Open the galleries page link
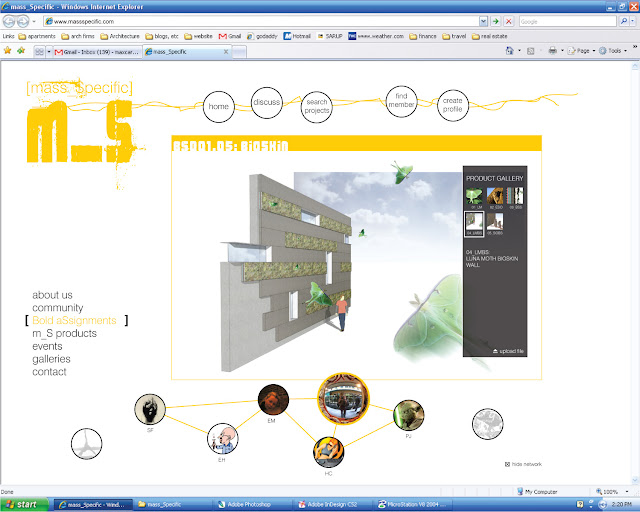 (51, 359)
